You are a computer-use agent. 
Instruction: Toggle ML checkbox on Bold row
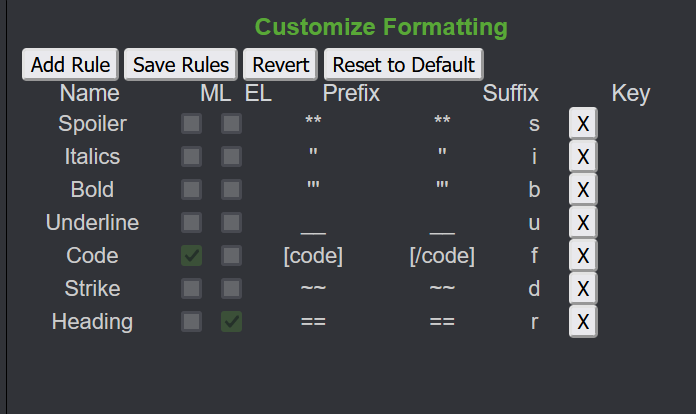click(191, 190)
